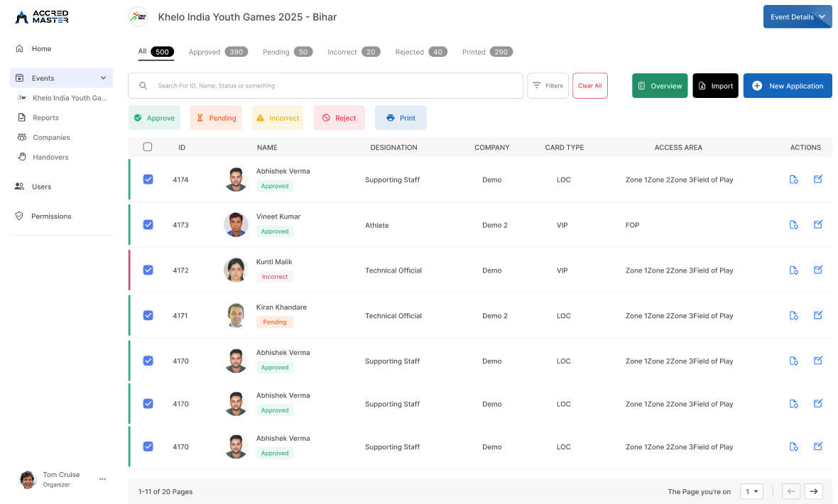The image size is (838, 504).
Task: Click Tom Cruise's avatar
Action: (x=28, y=479)
